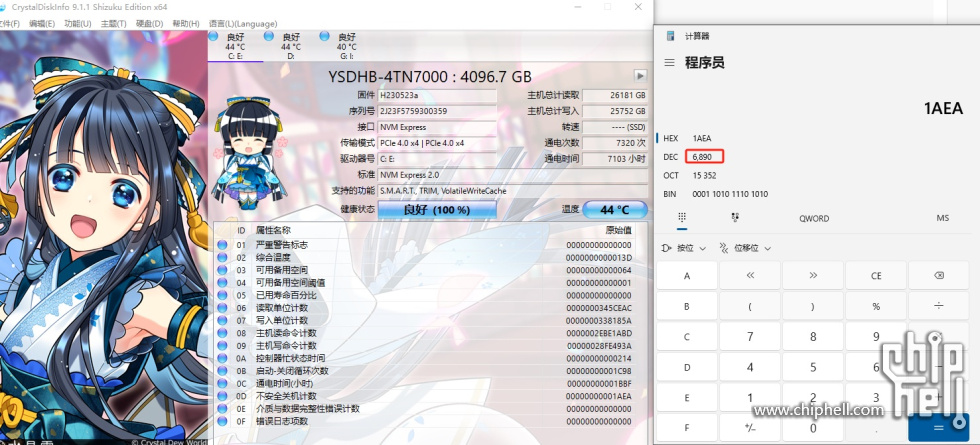Click the blue orb for attribute 01

222,245
